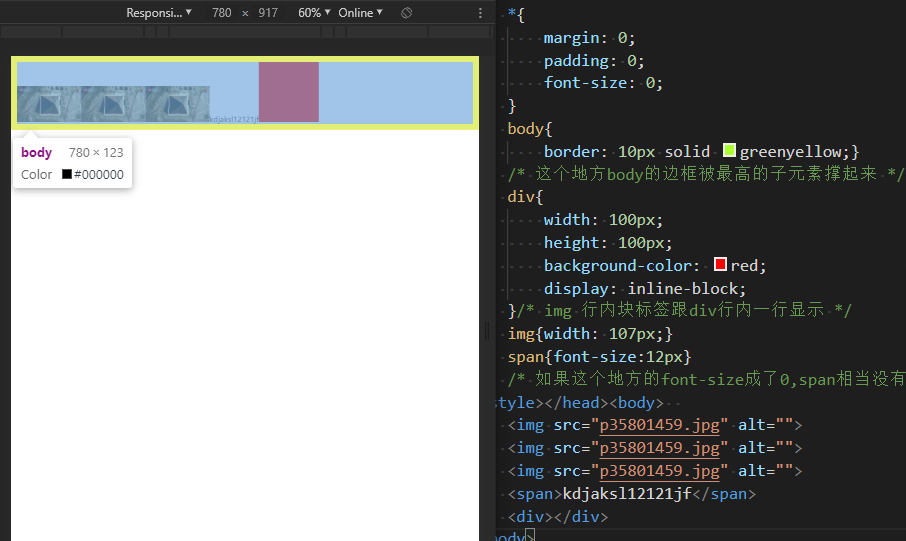The image size is (906, 541).
Task: Click the red color swatch
Action: coord(720,264)
